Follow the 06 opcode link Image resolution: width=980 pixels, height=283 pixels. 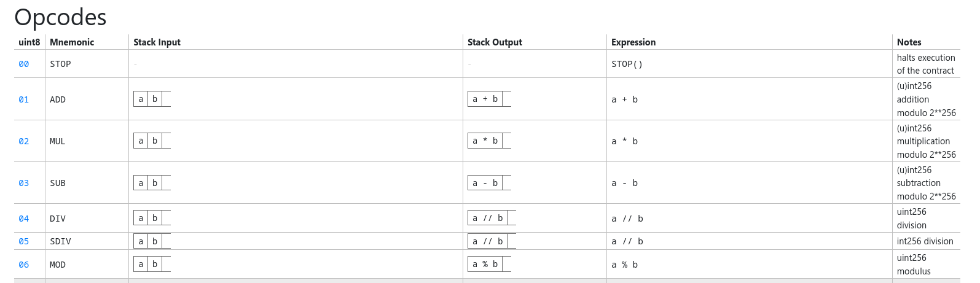(x=23, y=265)
